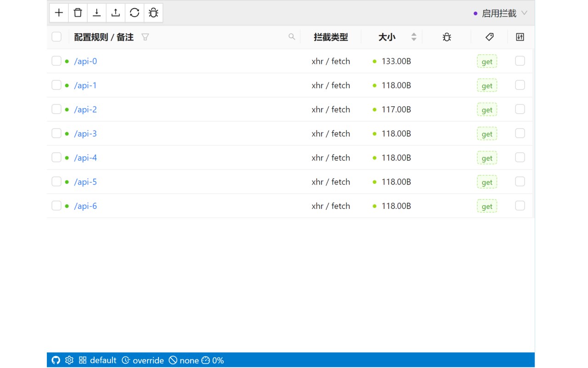The image size is (588, 368).
Task: Click the 0% gauge item in status bar
Action: click(213, 360)
